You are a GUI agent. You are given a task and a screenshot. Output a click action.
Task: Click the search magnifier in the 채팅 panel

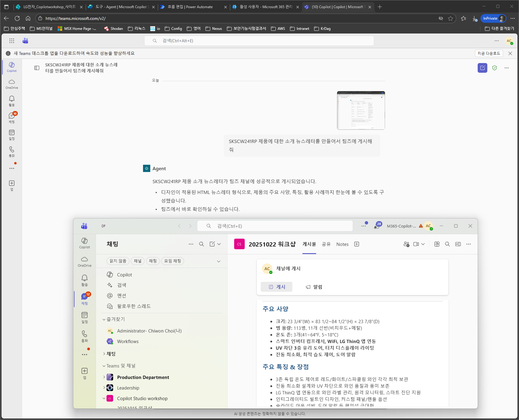tap(201, 244)
